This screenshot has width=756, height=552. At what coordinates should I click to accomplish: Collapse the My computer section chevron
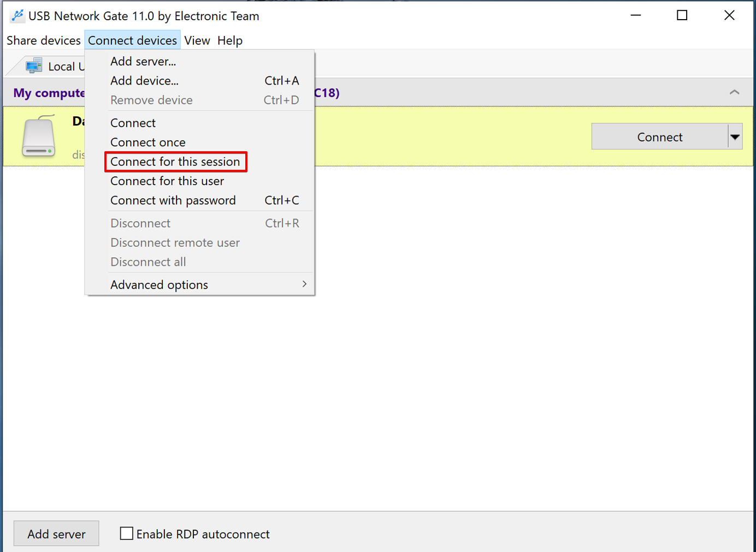pos(734,92)
